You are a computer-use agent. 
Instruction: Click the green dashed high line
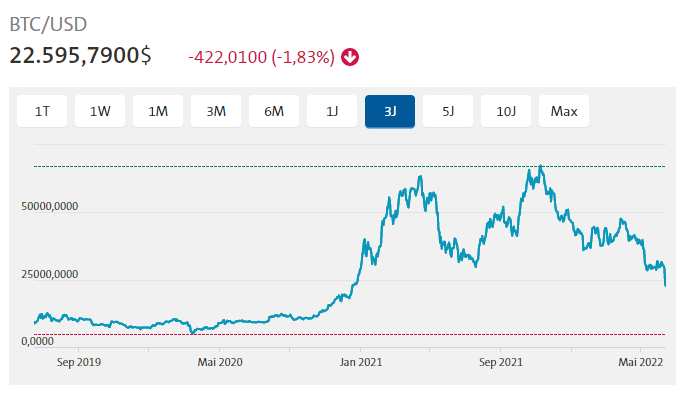350,166
